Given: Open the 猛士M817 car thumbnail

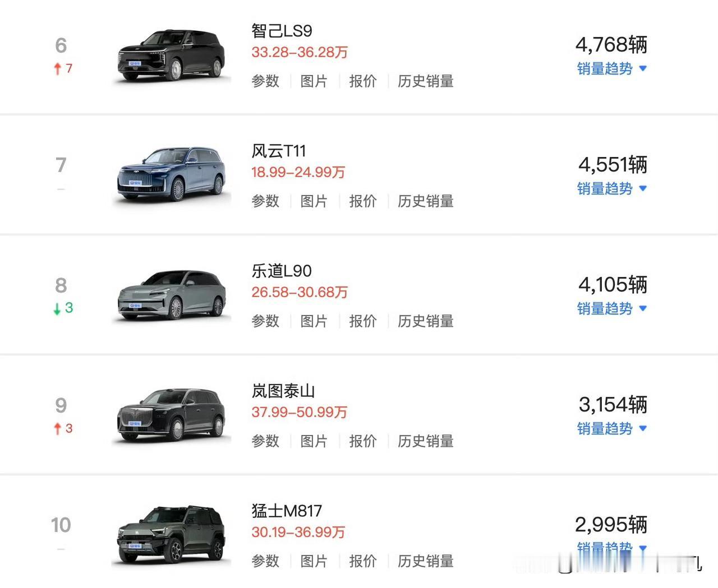Looking at the screenshot, I should pos(172,535).
